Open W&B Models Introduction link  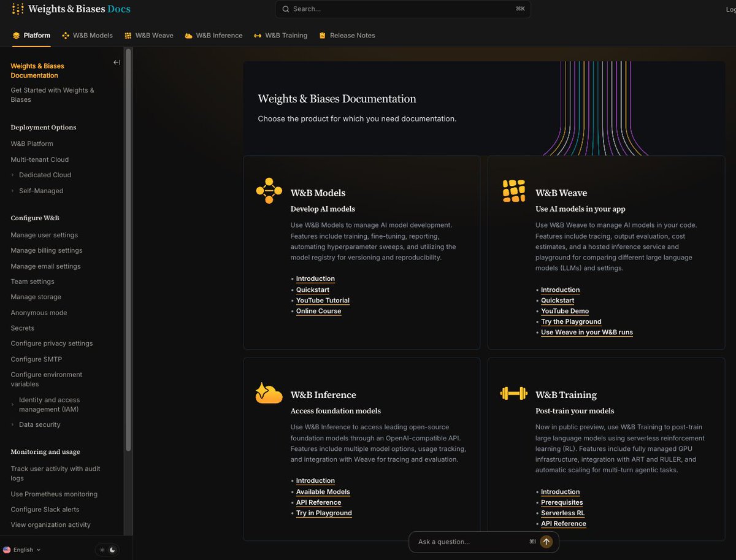[315, 279]
